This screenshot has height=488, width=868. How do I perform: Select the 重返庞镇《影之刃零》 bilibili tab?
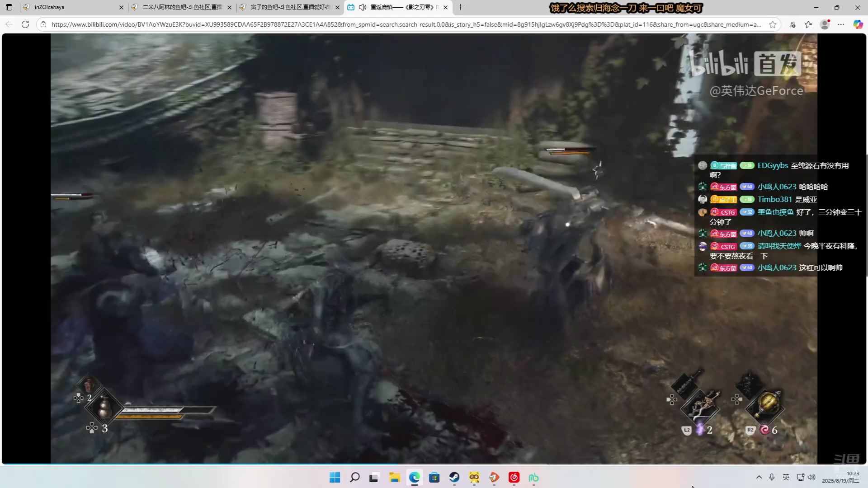(398, 7)
